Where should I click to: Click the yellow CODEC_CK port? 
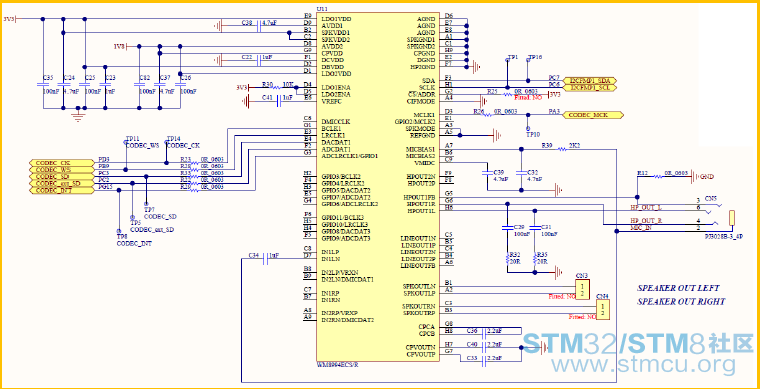[61, 162]
